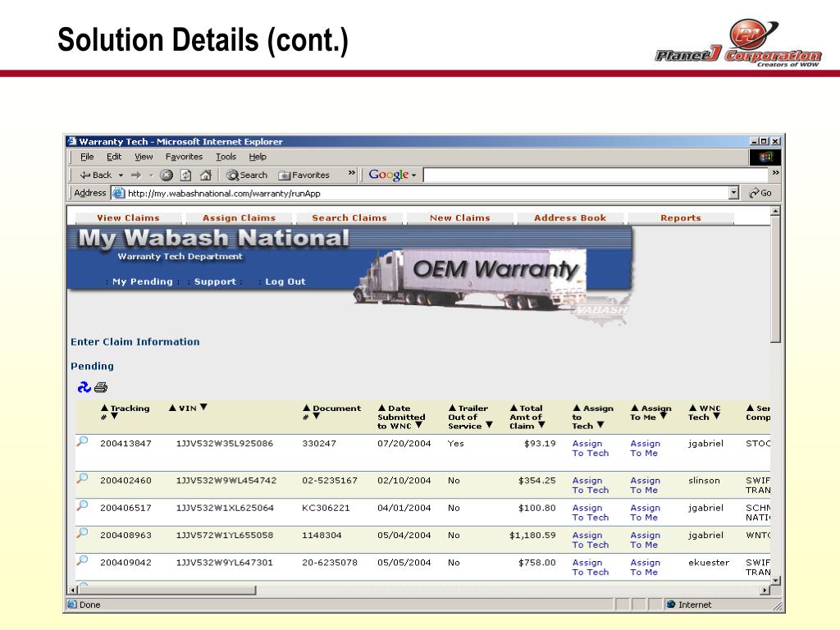Click Assign To Tech for claim 200413847
Screen dimensions: 840x630
pos(591,449)
